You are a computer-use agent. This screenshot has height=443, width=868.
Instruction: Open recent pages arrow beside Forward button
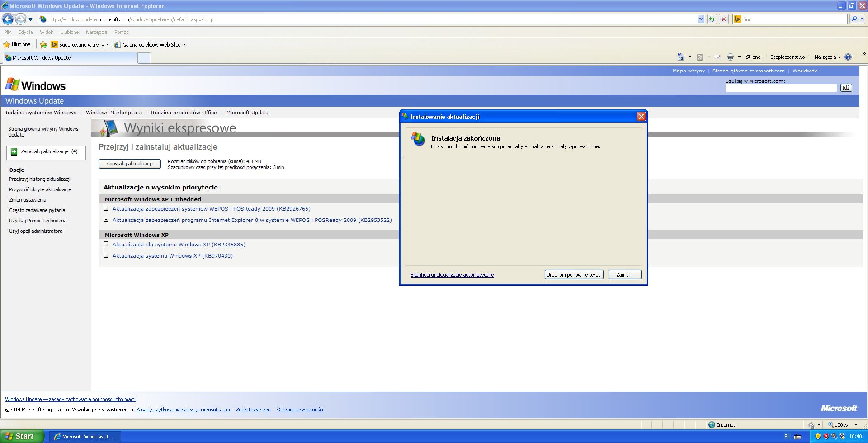30,19
